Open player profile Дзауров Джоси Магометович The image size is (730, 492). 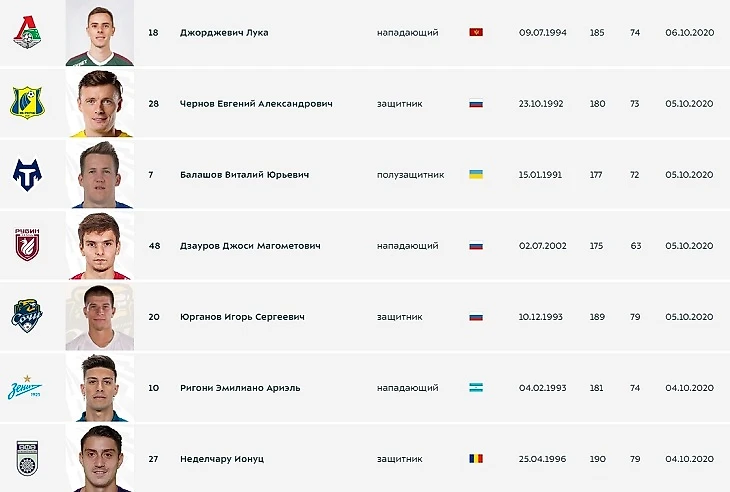(x=249, y=245)
